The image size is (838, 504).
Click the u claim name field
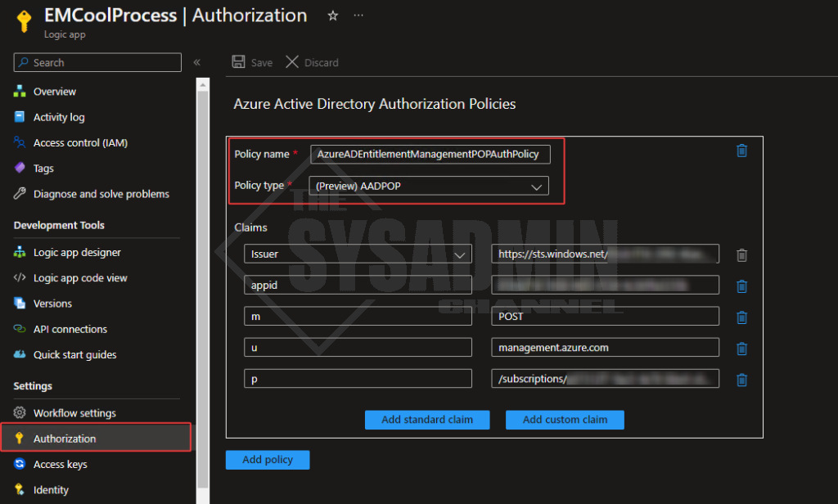358,348
